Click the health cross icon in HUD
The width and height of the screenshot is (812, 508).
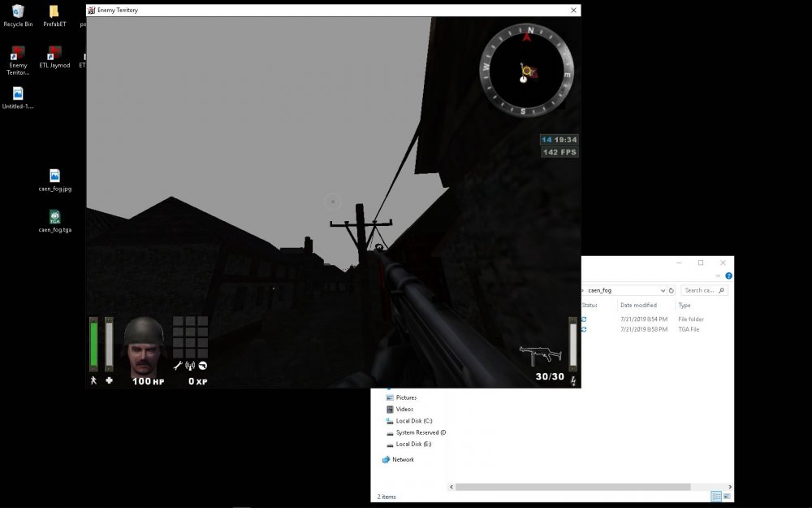pos(110,380)
